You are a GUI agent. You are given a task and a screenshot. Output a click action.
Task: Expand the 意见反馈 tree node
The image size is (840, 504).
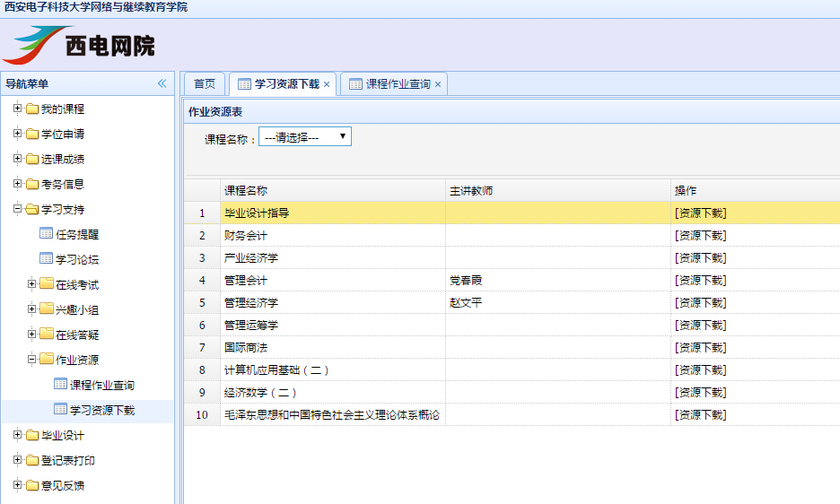coord(17,486)
